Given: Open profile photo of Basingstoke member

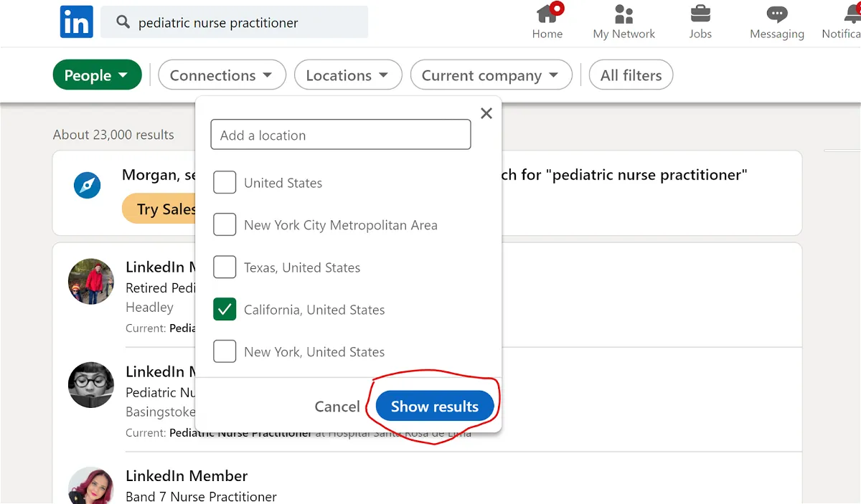Looking at the screenshot, I should (x=91, y=385).
